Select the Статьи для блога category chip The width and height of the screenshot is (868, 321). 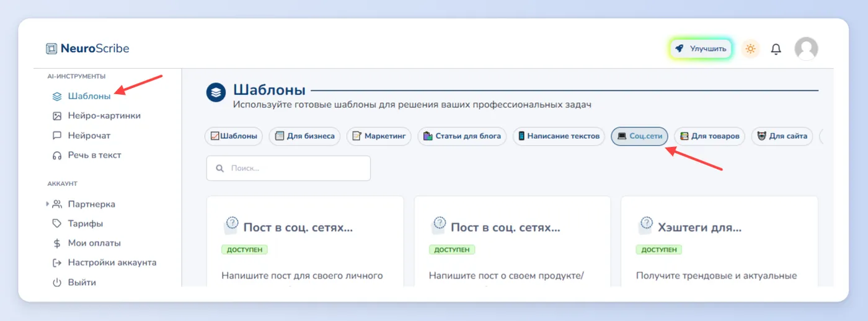click(x=462, y=136)
